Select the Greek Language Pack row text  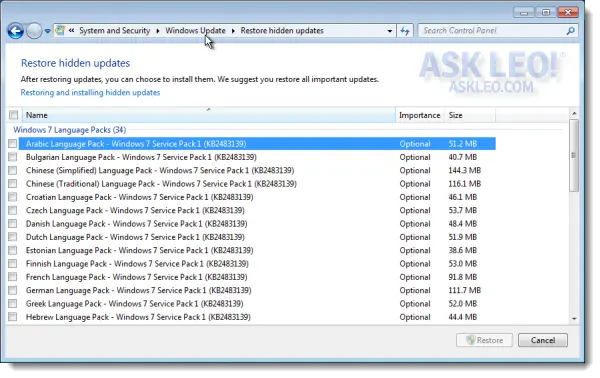[x=134, y=304]
